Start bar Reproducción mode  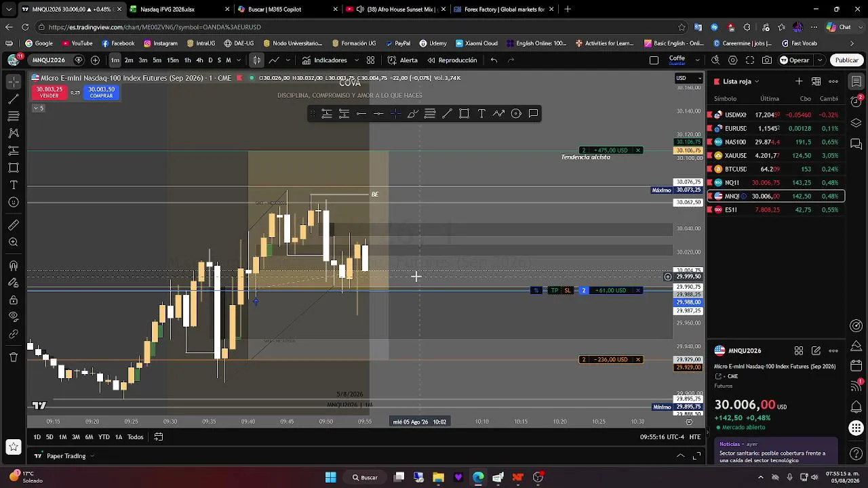tap(452, 60)
